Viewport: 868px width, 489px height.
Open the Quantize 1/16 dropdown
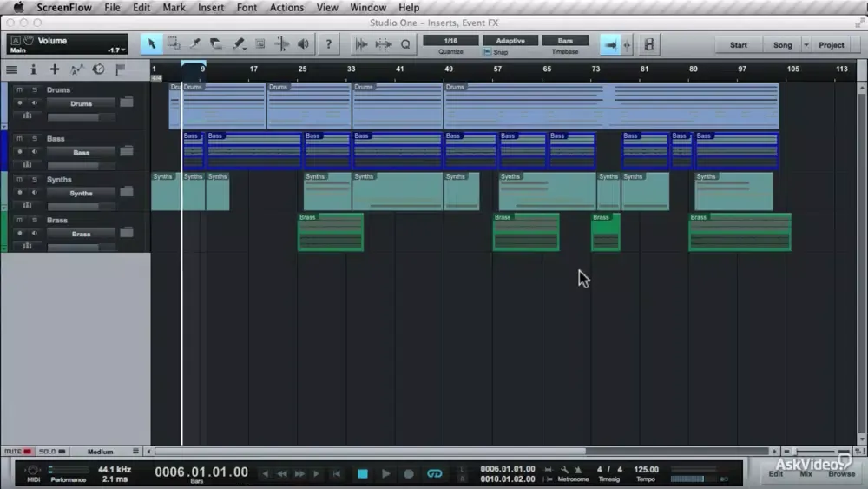click(450, 41)
